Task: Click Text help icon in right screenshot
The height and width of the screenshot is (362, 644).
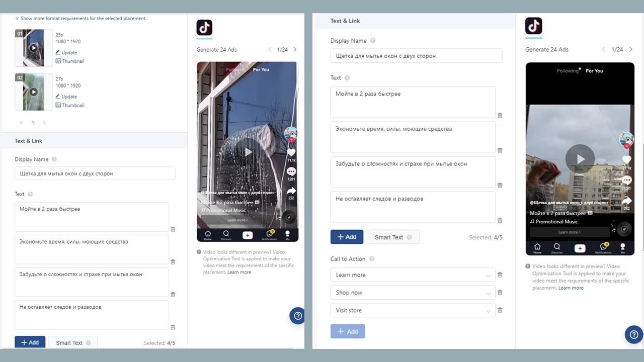Action: click(347, 78)
